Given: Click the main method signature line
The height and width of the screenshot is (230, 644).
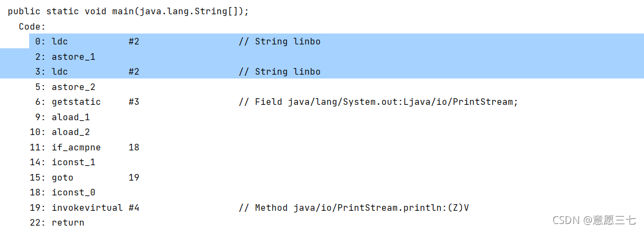Looking at the screenshot, I should (128, 12).
